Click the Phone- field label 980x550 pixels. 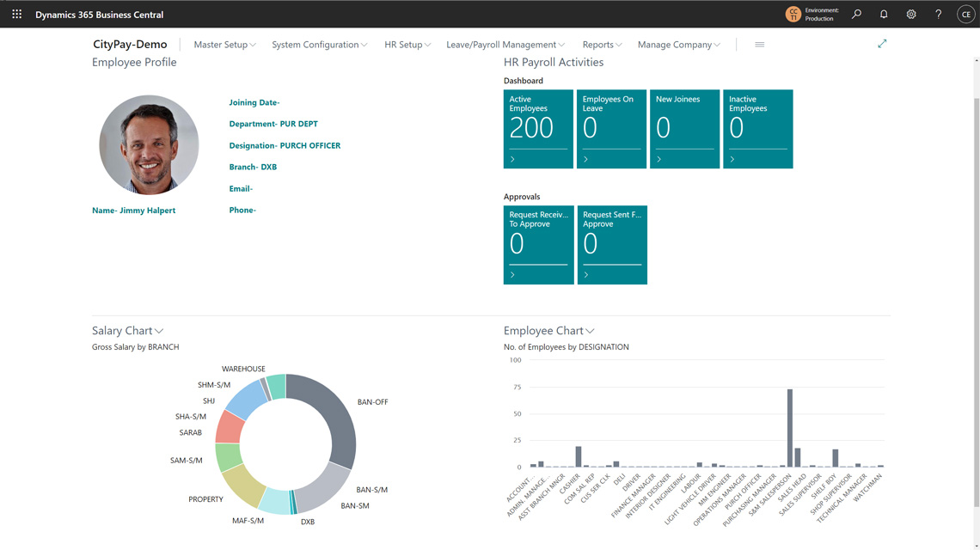click(x=242, y=210)
